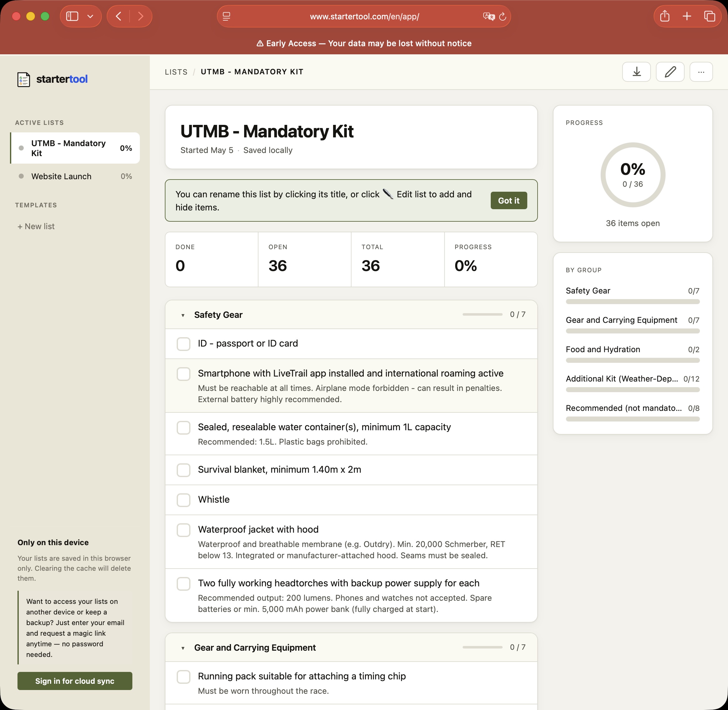728x710 pixels.
Task: Check off the Whistle item
Action: tap(183, 500)
